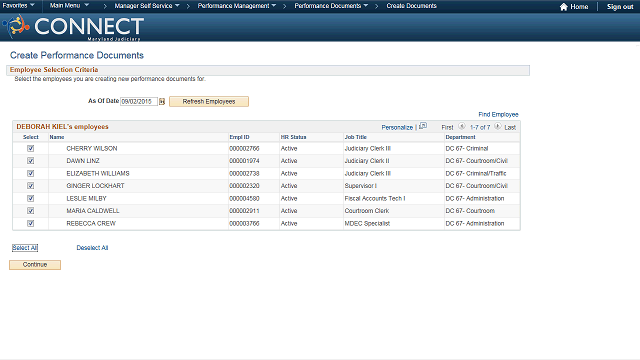Click the name CHERRY WILSON
The height and width of the screenshot is (360, 640).
click(x=92, y=149)
